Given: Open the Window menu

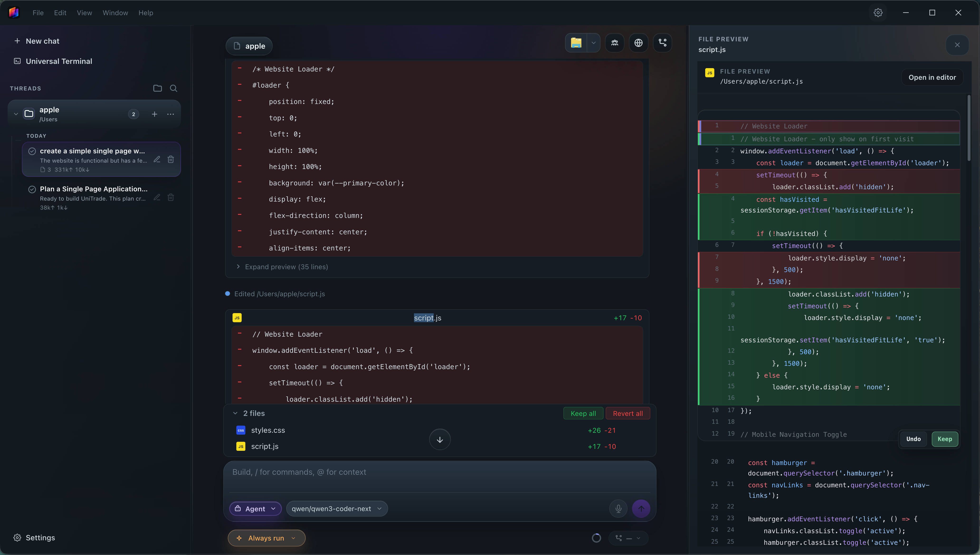Looking at the screenshot, I should [115, 13].
